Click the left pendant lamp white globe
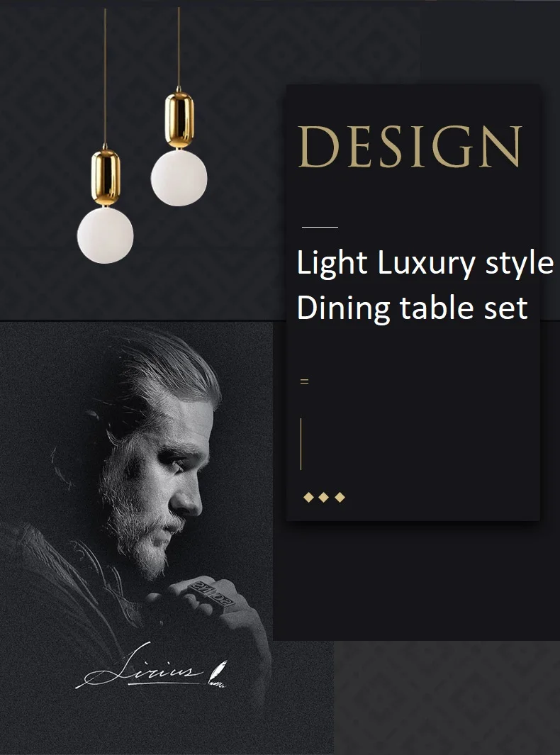560x755 pixels. 105,235
